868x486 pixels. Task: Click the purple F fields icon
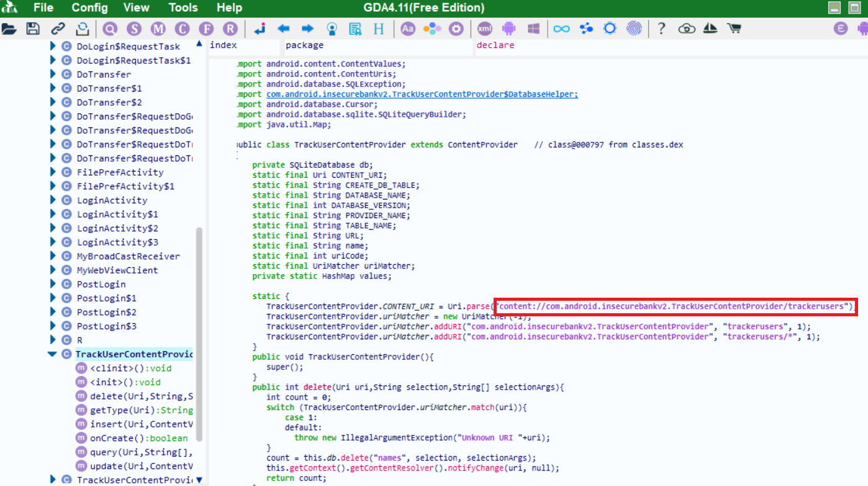[x=206, y=29]
